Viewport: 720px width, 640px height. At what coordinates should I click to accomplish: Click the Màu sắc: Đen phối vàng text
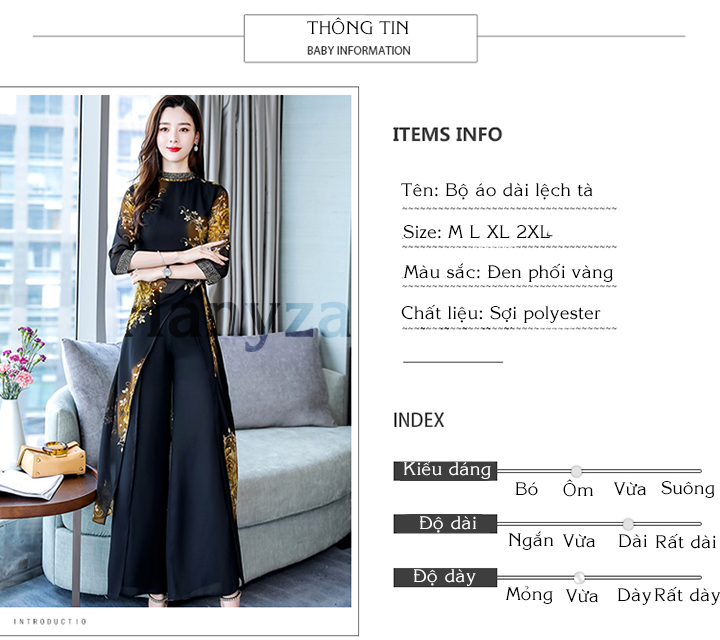[508, 272]
